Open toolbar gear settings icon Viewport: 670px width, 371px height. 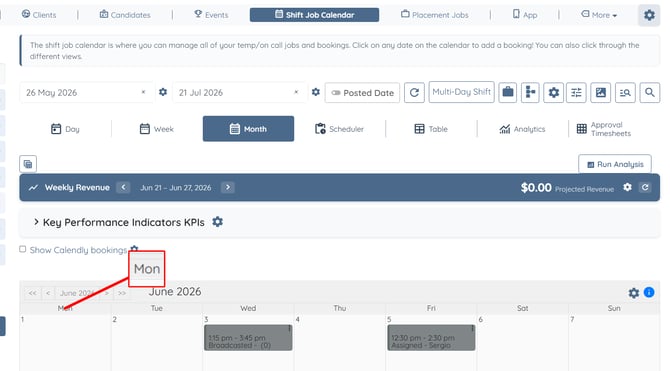(553, 92)
